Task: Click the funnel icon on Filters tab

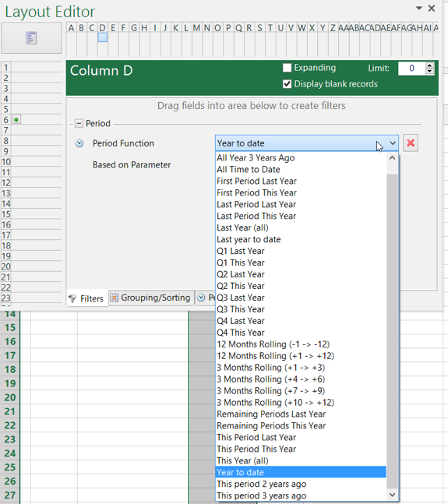Action: pyautogui.click(x=72, y=298)
